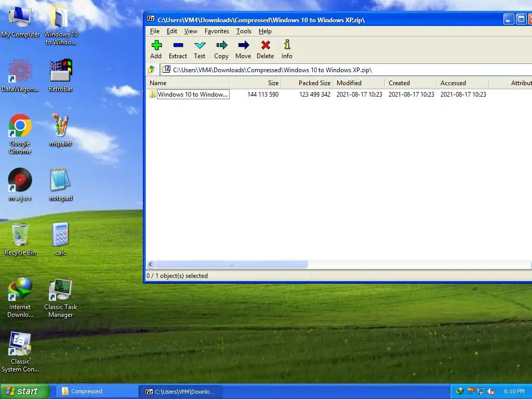Sort by the Created column header

[x=411, y=83]
